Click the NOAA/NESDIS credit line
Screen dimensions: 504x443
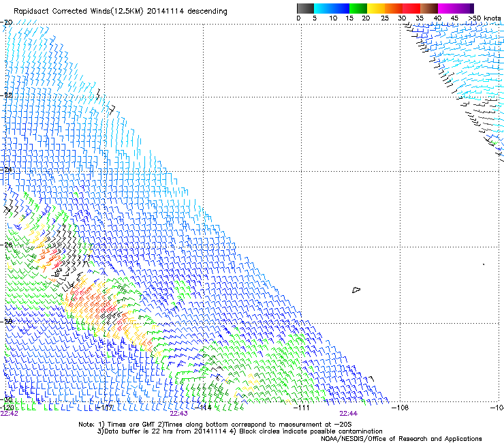point(401,439)
